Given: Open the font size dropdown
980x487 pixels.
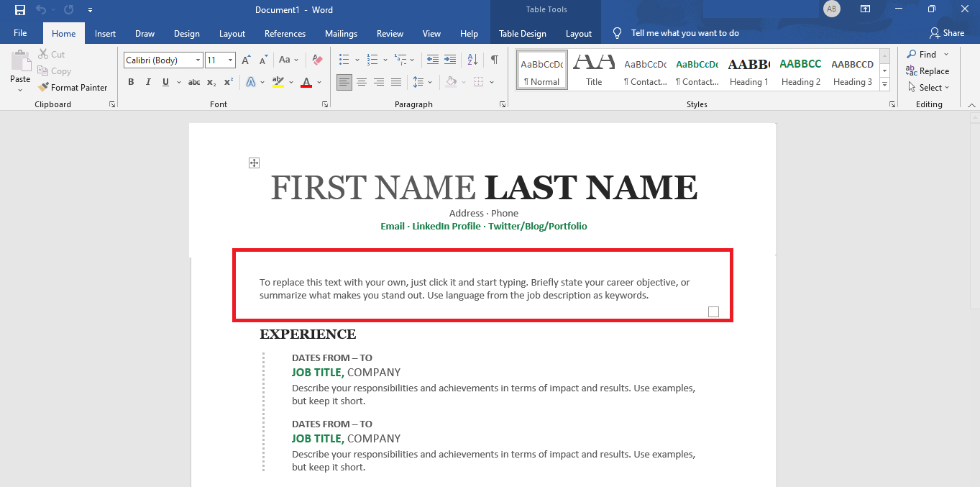Looking at the screenshot, I should pyautogui.click(x=230, y=60).
